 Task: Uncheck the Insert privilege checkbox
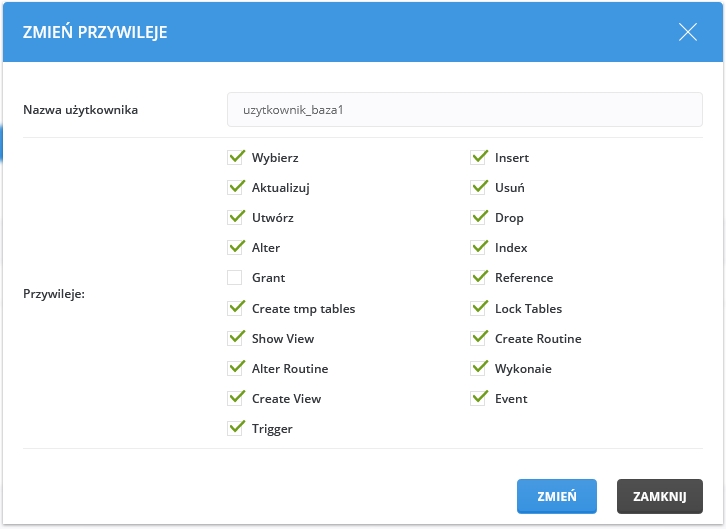click(478, 158)
